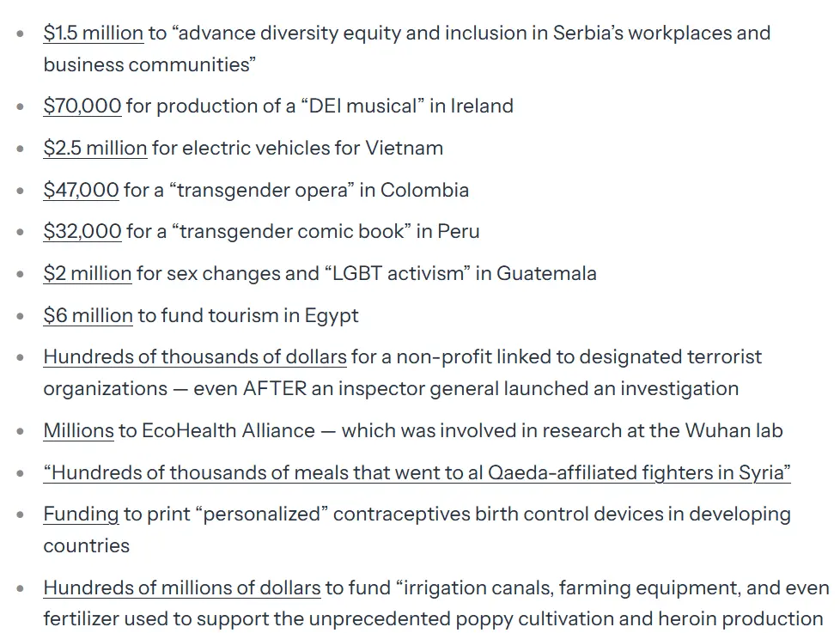Click the word "Vietnam" in the list
Viewport: 840px width, 633px height.
tap(404, 149)
